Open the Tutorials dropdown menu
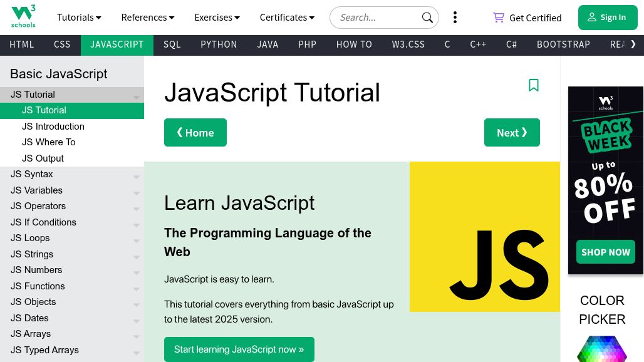Image resolution: width=644 pixels, height=362 pixels. (x=79, y=18)
